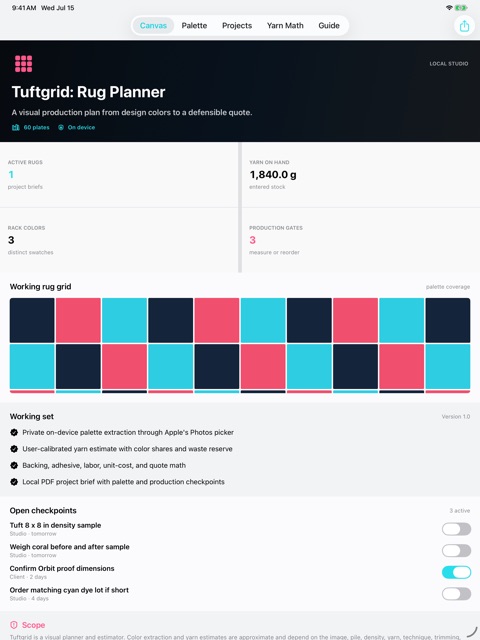
Task: Click '3 active' checkpoints count
Action: 460,511
